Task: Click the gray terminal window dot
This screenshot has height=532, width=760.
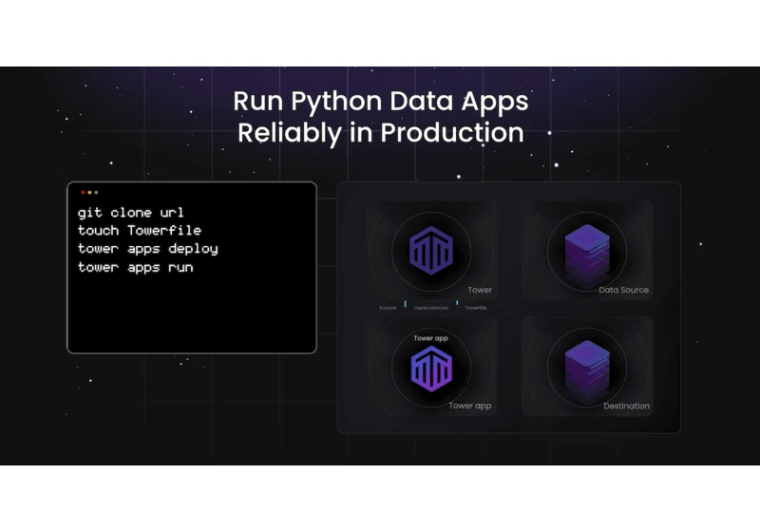Action: tap(96, 192)
